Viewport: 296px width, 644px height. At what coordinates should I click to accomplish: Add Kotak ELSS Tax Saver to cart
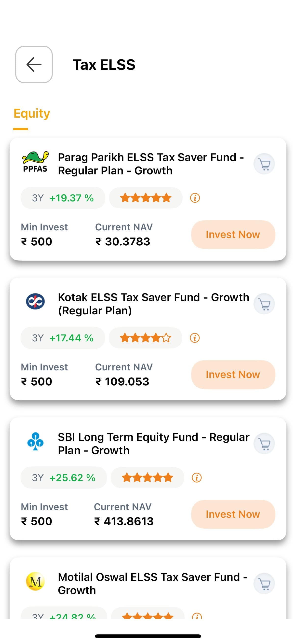coord(264,304)
